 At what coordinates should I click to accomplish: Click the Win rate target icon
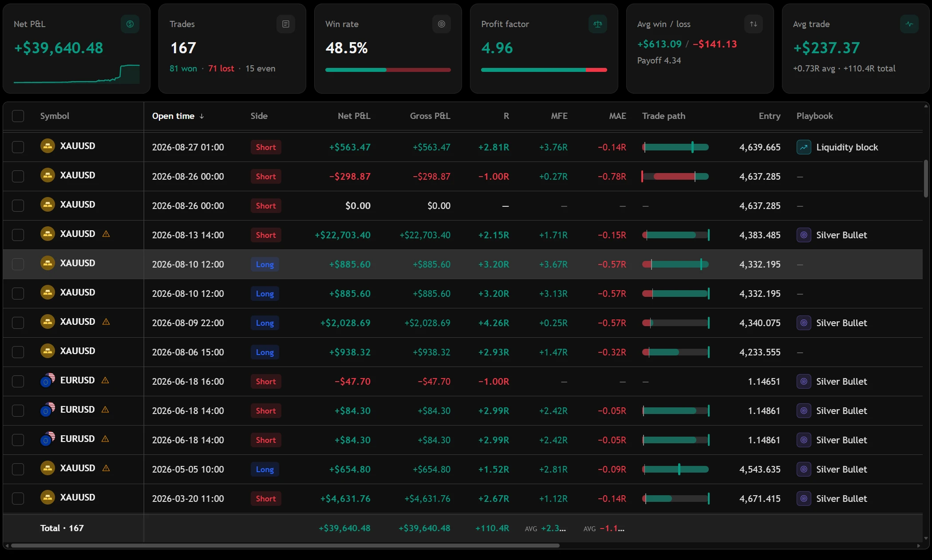tap(442, 24)
